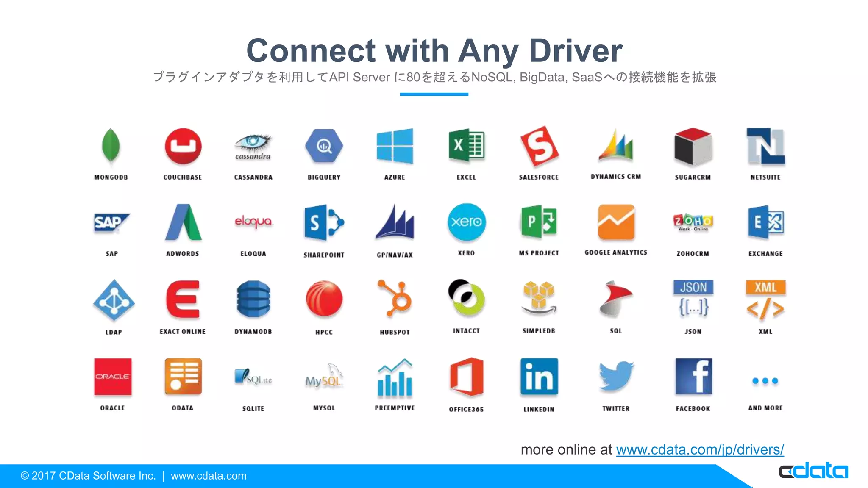Click the Eloqua logo

coord(253,222)
